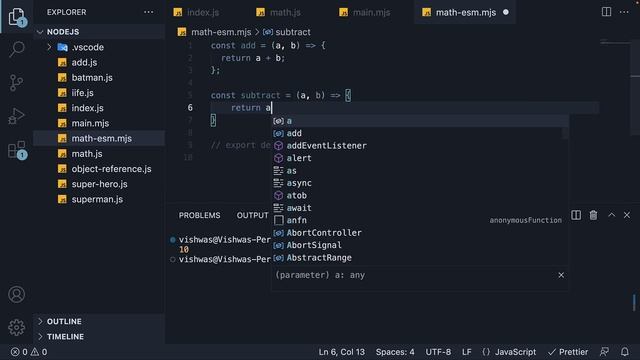The width and height of the screenshot is (640, 360).
Task: Close the parameter details widget
Action: pyautogui.click(x=561, y=275)
